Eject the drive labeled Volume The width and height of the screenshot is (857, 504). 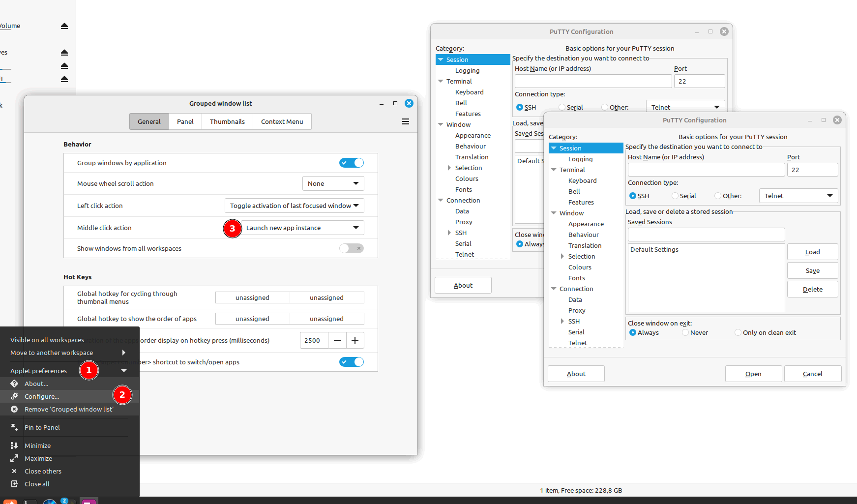(64, 26)
